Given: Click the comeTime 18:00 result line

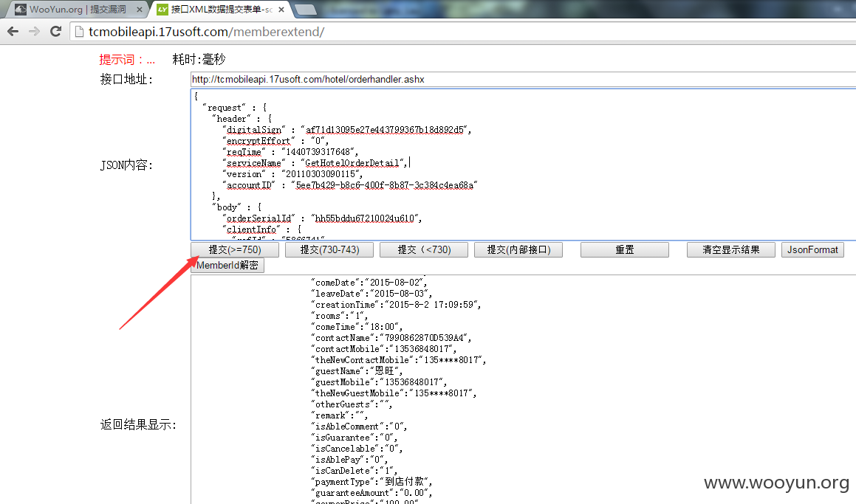Looking at the screenshot, I should pyautogui.click(x=357, y=327).
